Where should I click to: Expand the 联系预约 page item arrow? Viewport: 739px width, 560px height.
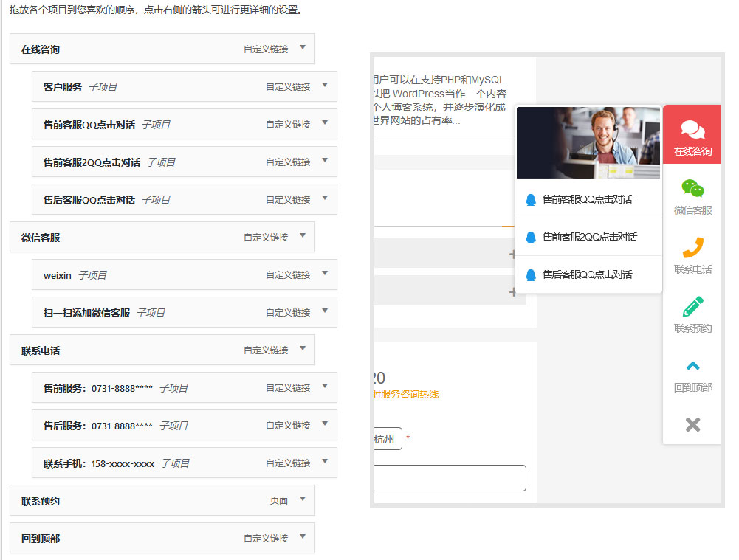[302, 499]
